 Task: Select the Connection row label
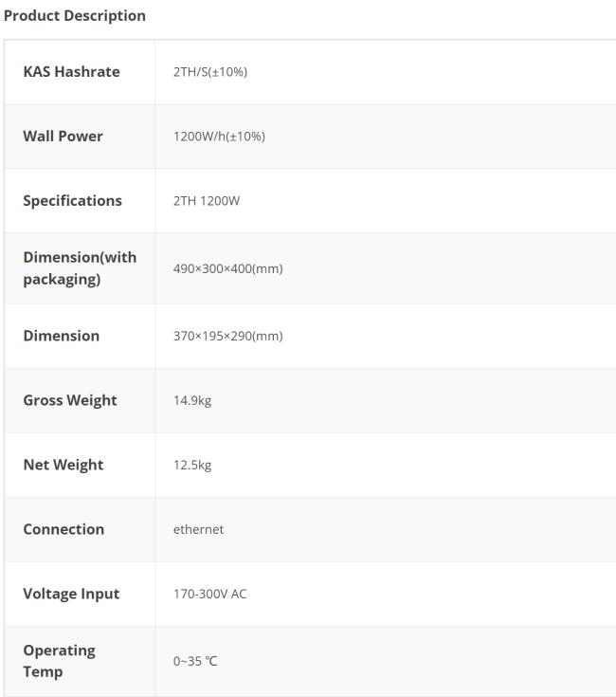coord(63,529)
